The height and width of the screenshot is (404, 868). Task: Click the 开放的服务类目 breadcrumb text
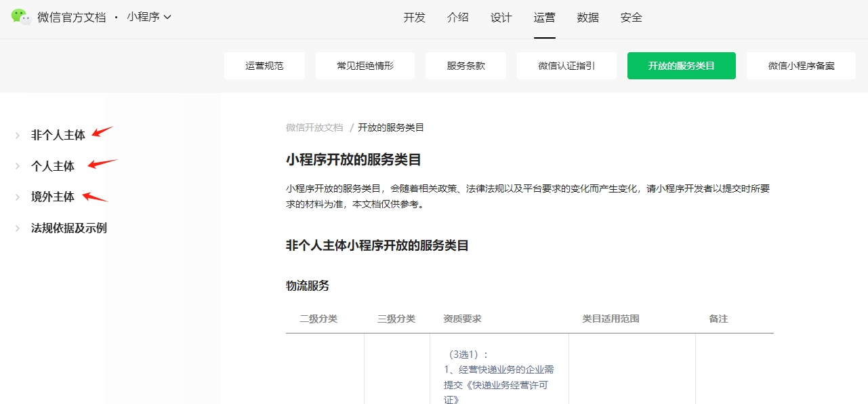click(x=391, y=127)
